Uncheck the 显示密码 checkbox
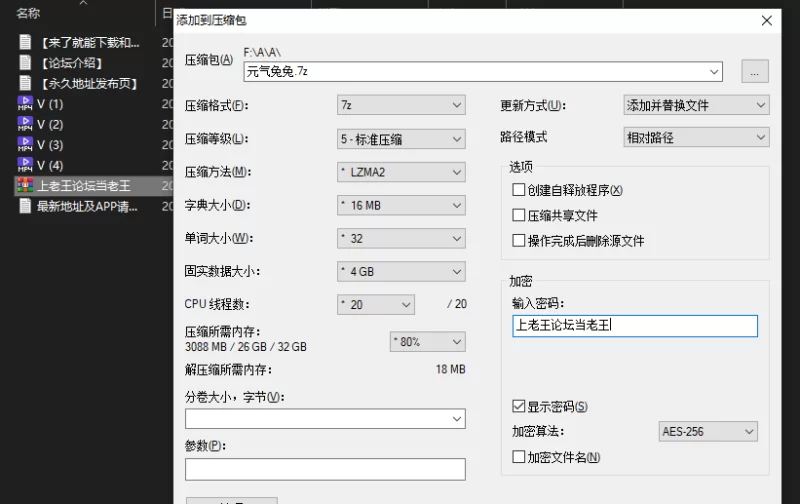Screen dimensions: 800x504 click(x=518, y=406)
